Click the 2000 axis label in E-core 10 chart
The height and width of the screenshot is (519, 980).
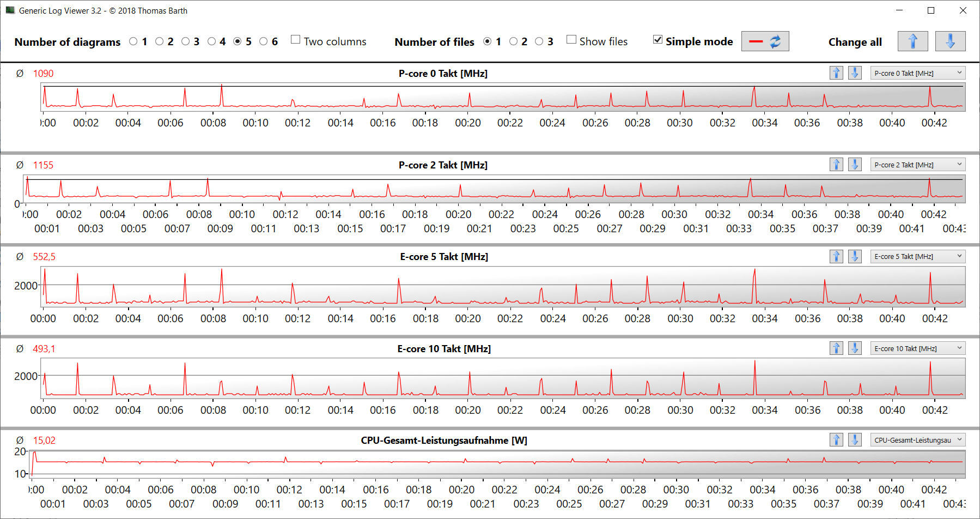click(x=26, y=376)
